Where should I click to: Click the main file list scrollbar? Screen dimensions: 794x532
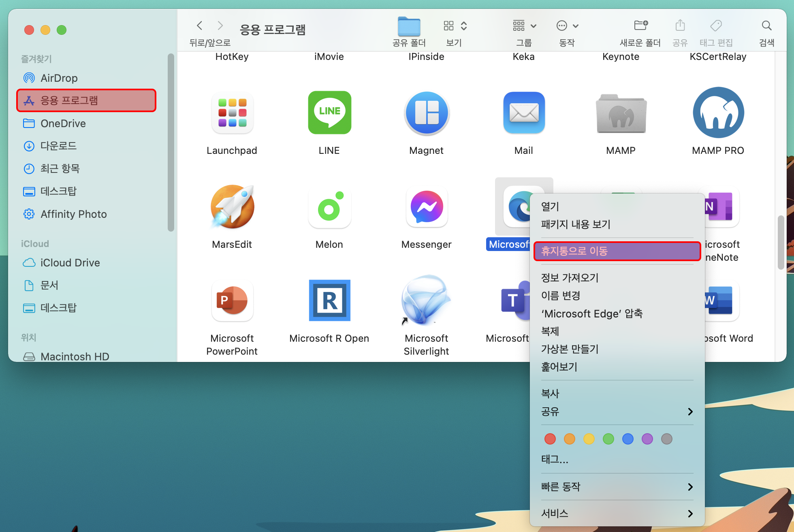click(x=781, y=242)
